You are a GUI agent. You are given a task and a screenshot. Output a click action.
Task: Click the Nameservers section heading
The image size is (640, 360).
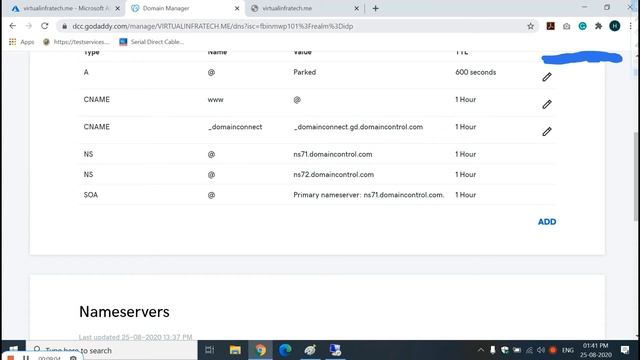coord(124,312)
